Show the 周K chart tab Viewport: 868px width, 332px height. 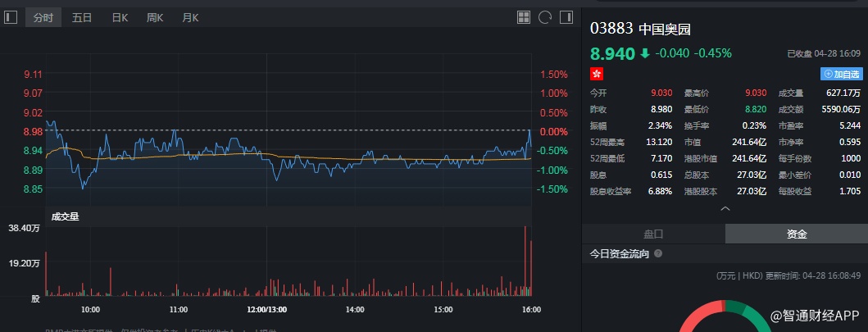(155, 17)
